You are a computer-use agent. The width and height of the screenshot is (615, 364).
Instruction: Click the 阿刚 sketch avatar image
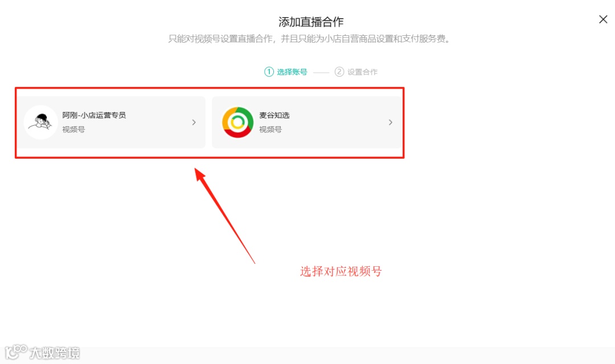41,122
